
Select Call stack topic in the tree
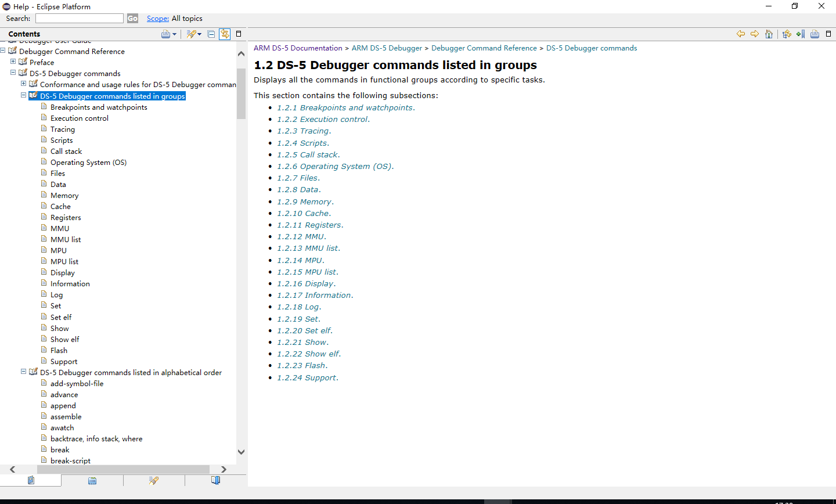click(x=66, y=152)
